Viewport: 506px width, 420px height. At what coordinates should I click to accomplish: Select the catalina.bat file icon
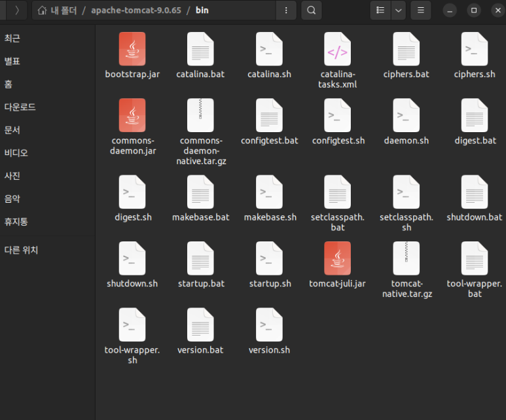click(x=200, y=49)
